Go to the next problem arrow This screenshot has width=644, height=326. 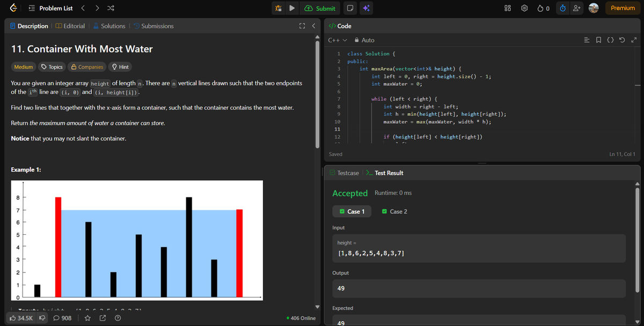pyautogui.click(x=96, y=8)
